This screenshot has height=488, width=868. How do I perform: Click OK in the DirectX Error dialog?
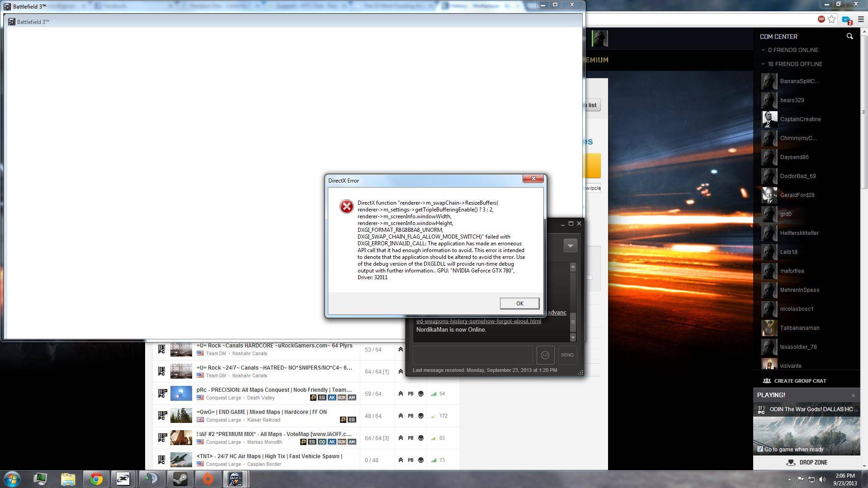pyautogui.click(x=519, y=304)
